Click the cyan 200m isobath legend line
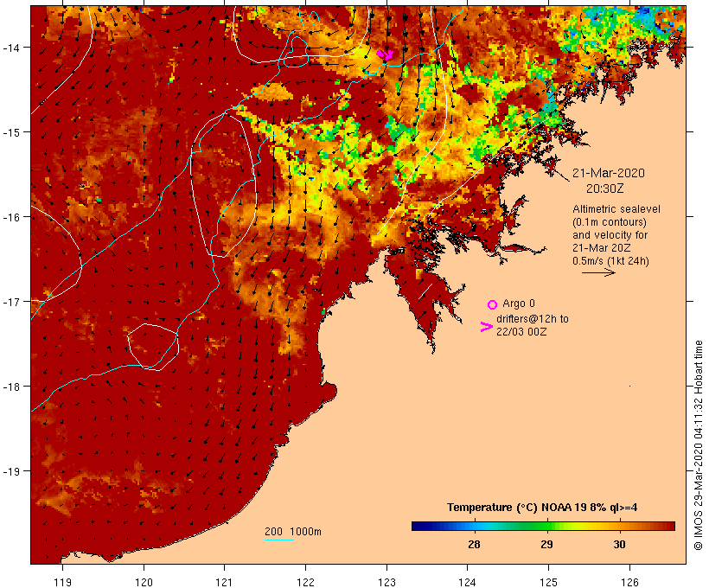 pos(279,540)
